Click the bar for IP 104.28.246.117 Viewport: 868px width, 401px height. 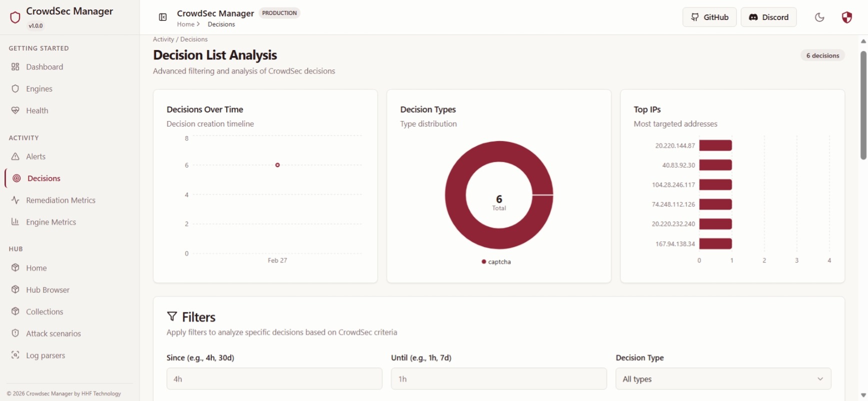pos(715,184)
